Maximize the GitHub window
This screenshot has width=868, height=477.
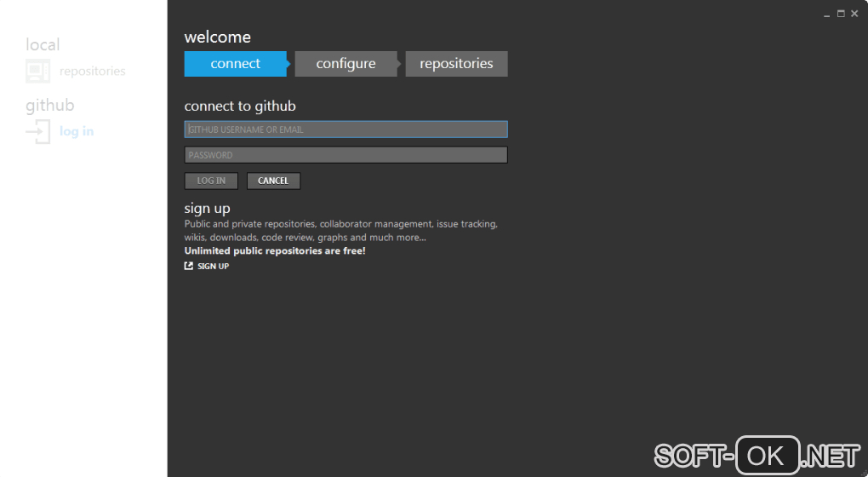click(x=841, y=14)
